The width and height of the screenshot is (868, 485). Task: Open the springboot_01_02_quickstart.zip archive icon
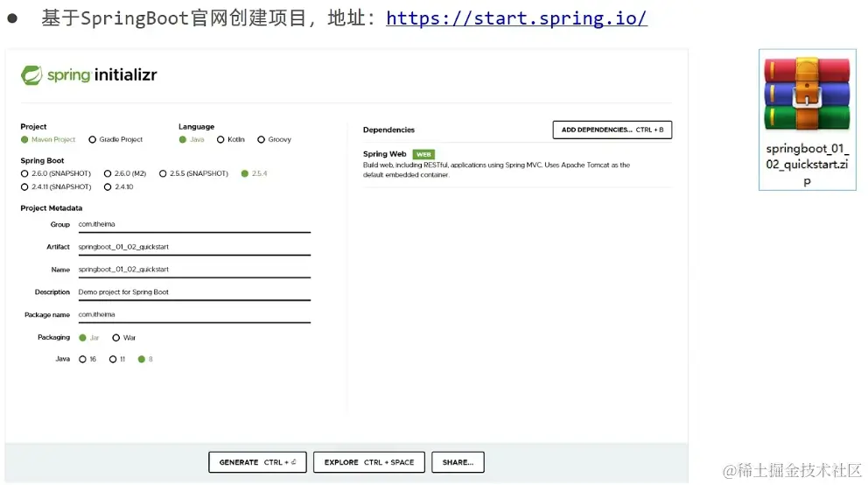[807, 95]
